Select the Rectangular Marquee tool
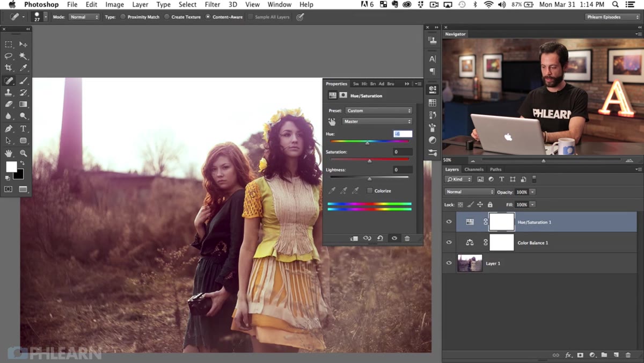Viewport: 644px width, 363px height. (x=9, y=45)
